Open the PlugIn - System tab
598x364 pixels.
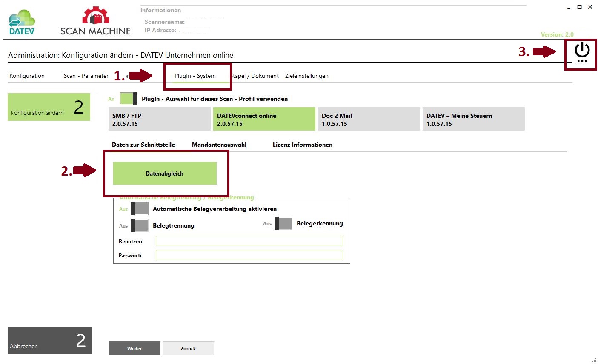tap(195, 76)
